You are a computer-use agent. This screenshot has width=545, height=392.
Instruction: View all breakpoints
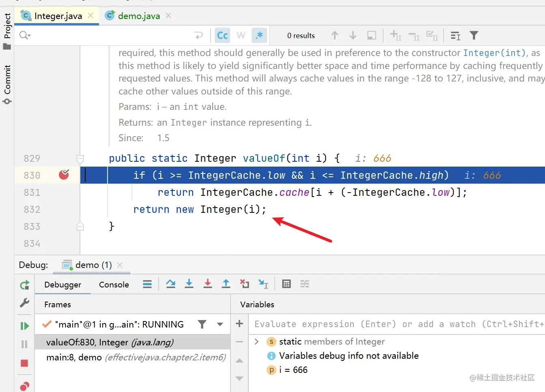(24, 386)
